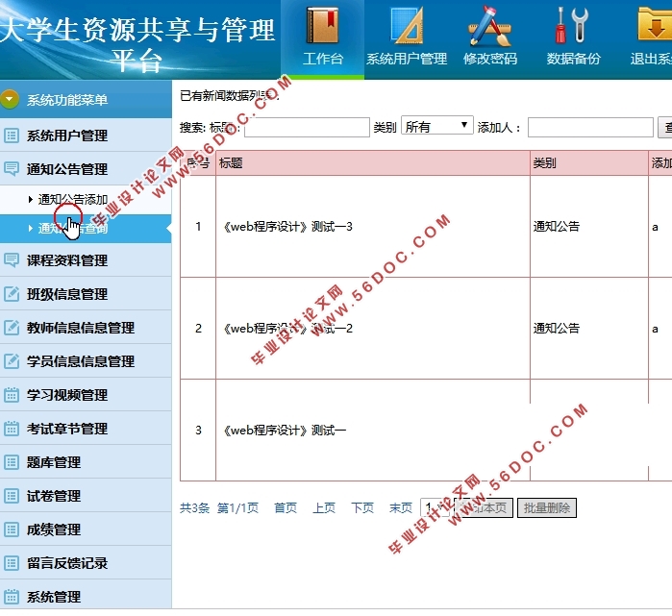Click the 系统功能菜单 header label
This screenshot has width=672, height=616.
[x=67, y=100]
